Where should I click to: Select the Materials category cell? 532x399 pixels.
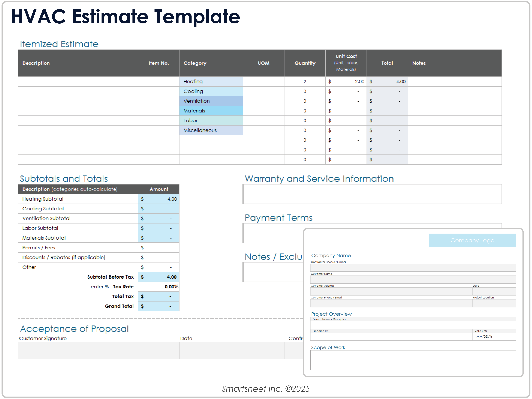point(211,111)
